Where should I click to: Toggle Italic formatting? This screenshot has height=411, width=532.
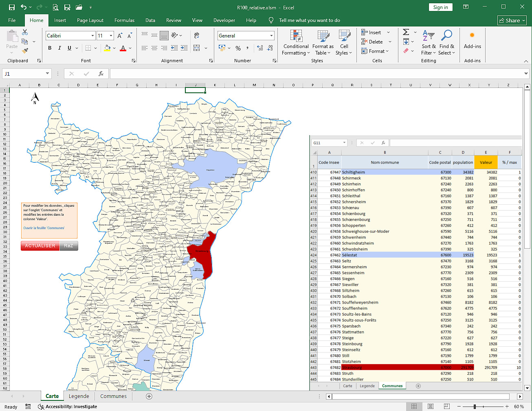[x=59, y=48]
